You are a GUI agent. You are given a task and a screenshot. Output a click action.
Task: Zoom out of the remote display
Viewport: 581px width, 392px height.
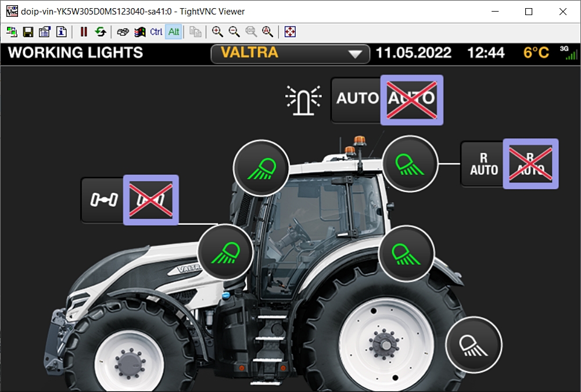[x=234, y=32]
